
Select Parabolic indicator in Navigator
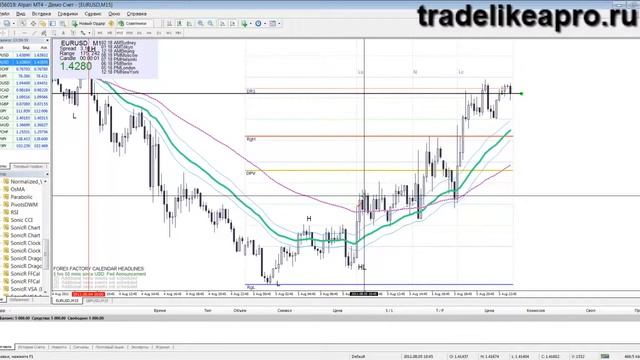(21, 197)
